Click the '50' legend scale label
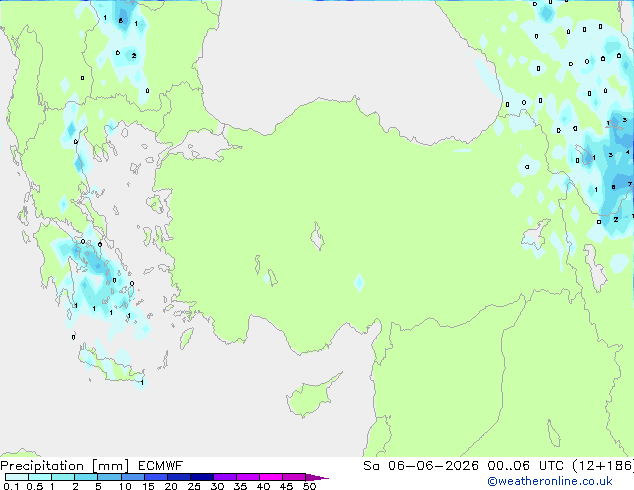The height and width of the screenshot is (490, 634). 309,486
